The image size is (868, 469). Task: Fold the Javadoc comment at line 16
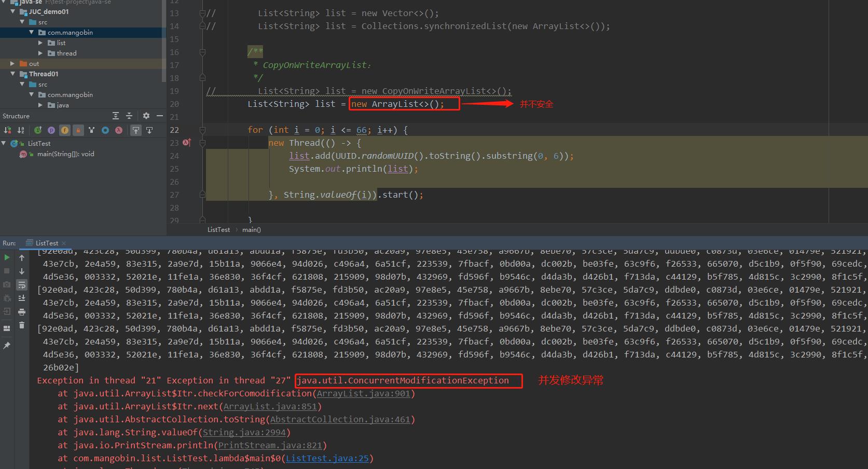tap(203, 52)
